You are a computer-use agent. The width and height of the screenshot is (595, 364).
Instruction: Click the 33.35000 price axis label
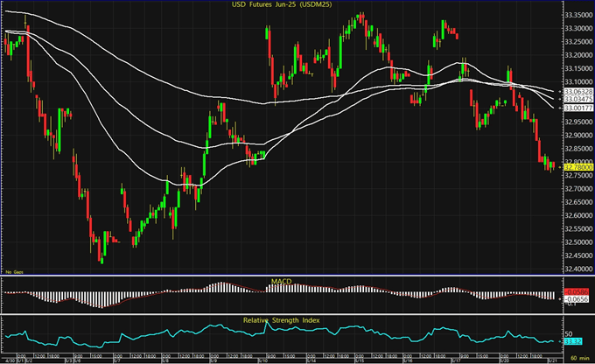(576, 15)
